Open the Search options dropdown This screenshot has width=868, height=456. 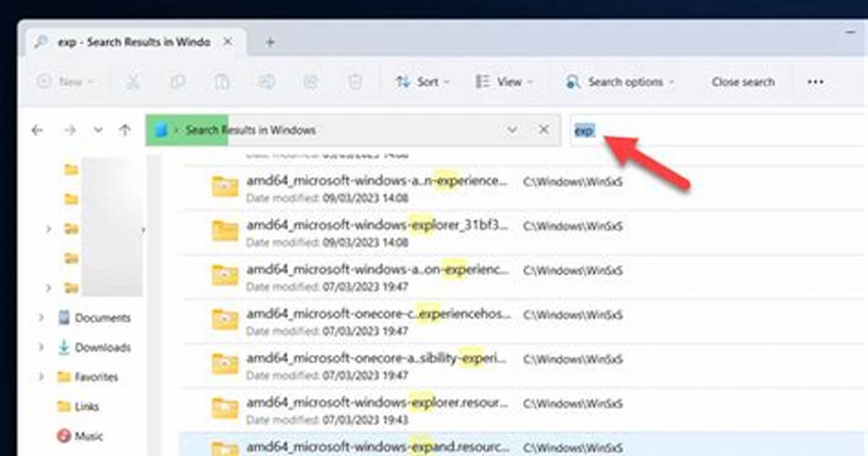[620, 82]
